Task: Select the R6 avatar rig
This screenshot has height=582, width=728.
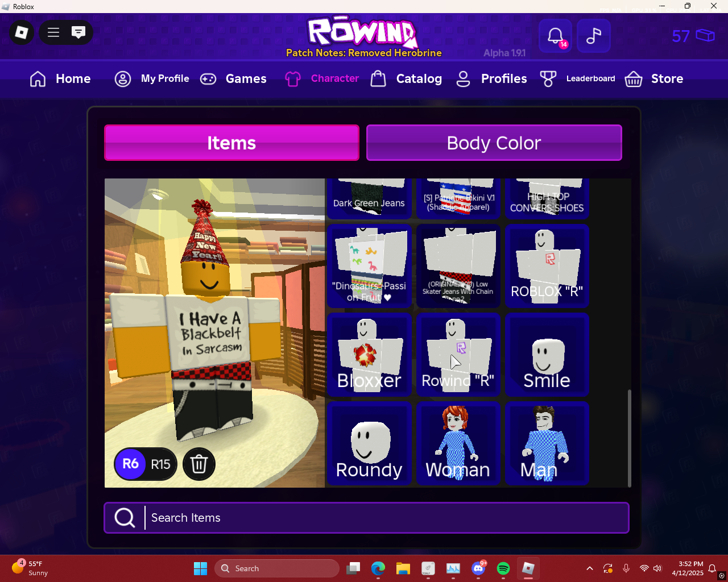Action: coord(130,464)
